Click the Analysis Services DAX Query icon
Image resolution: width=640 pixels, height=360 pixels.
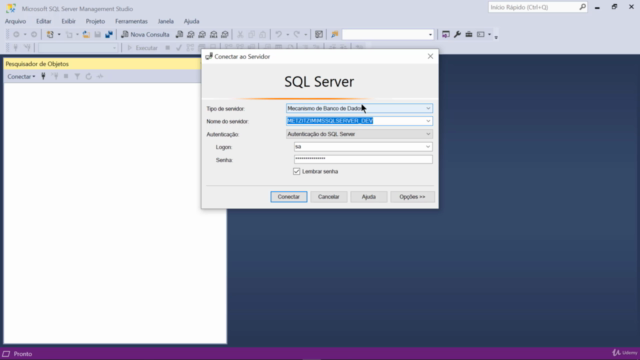coord(224,35)
